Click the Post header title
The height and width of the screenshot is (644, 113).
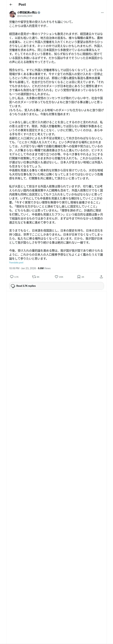click(x=22, y=5)
